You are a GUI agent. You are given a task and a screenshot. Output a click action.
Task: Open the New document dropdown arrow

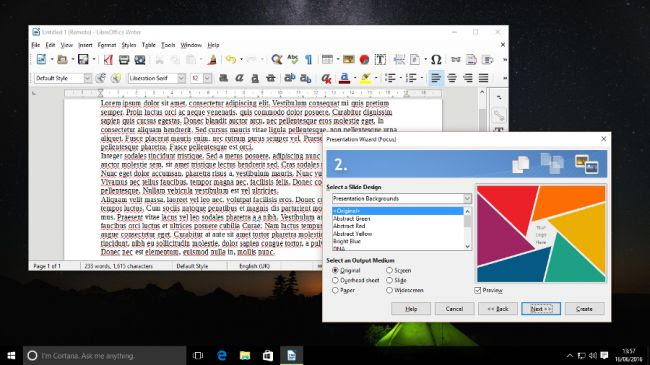pos(52,60)
